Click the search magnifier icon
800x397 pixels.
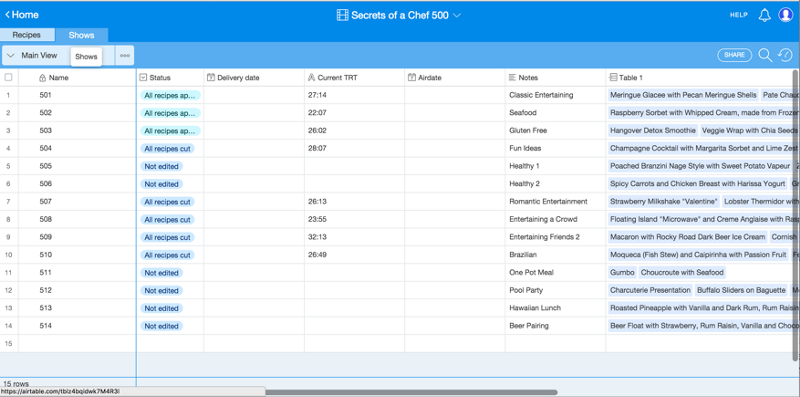tap(765, 55)
